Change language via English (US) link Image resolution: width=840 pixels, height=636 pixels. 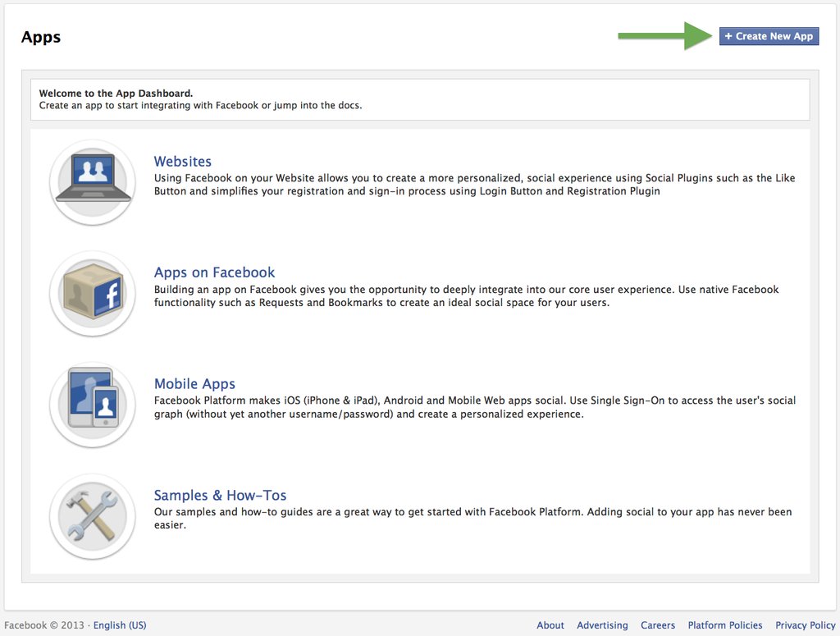(x=120, y=625)
